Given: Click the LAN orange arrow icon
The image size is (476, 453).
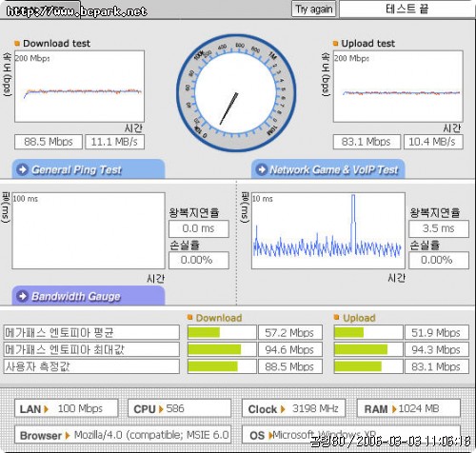Looking at the screenshot, I should pos(47,409).
